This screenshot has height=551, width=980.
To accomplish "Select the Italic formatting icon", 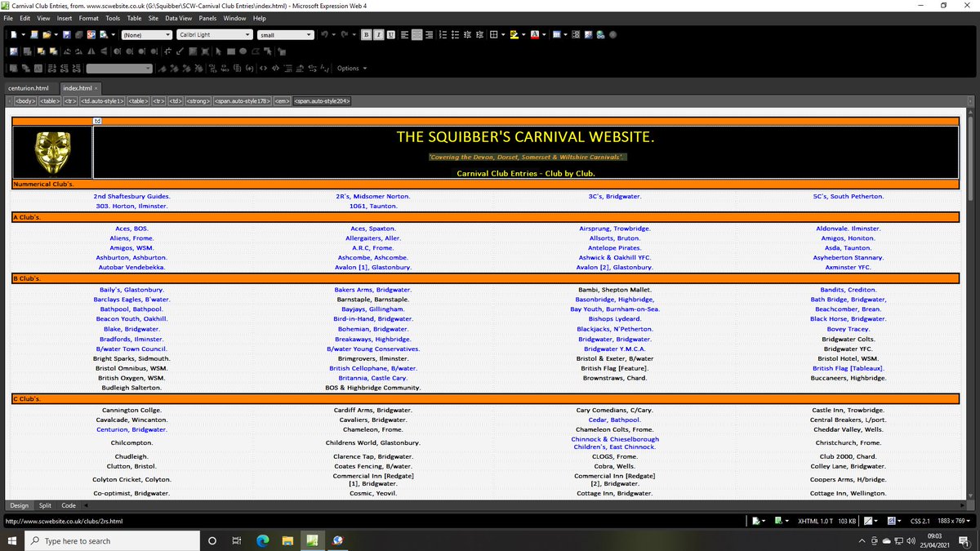I will (x=378, y=34).
